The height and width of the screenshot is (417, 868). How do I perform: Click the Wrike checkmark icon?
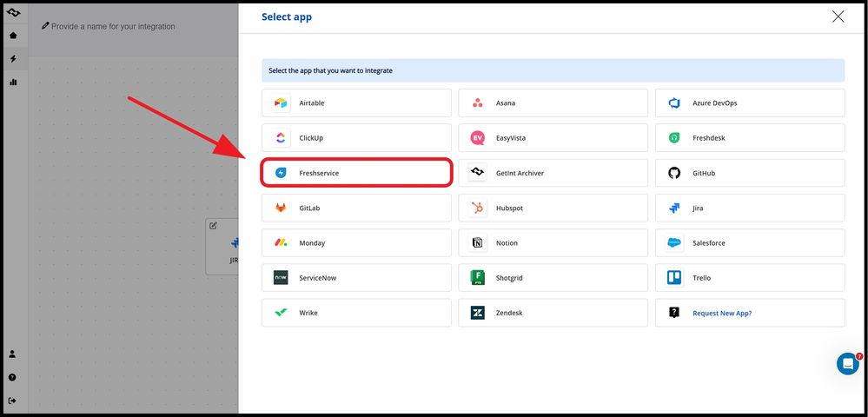(281, 313)
